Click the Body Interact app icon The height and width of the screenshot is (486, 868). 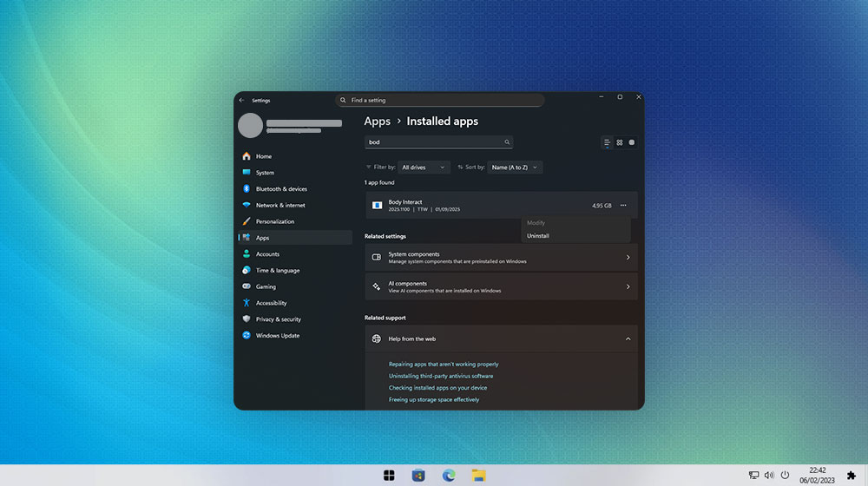click(377, 206)
